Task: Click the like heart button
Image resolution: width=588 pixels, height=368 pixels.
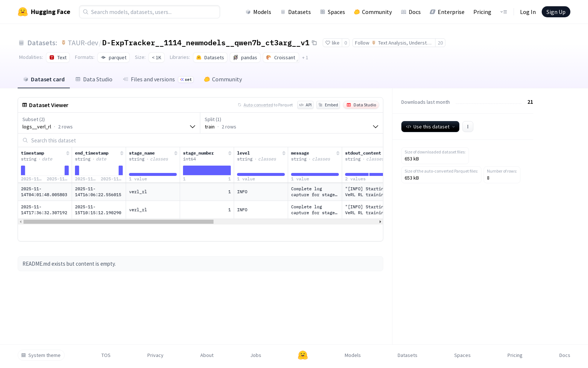Action: pos(332,43)
